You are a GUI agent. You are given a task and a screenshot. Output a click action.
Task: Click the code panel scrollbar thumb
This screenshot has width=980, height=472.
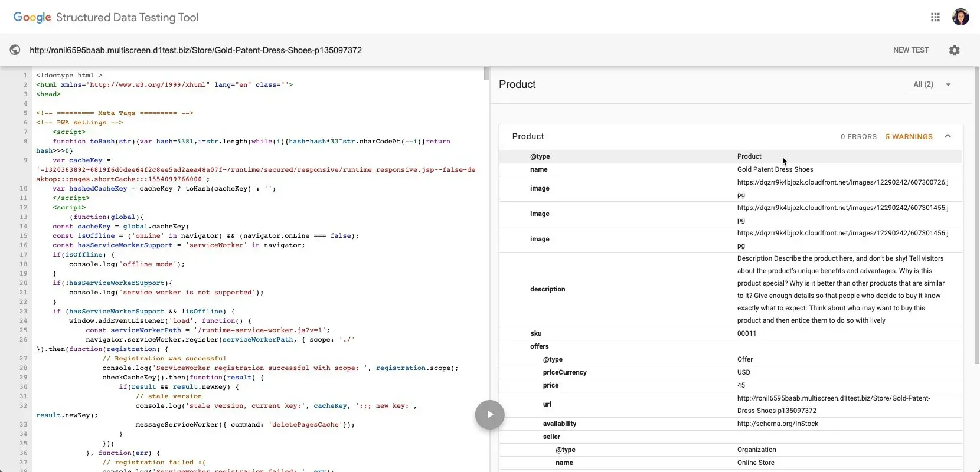(x=486, y=73)
